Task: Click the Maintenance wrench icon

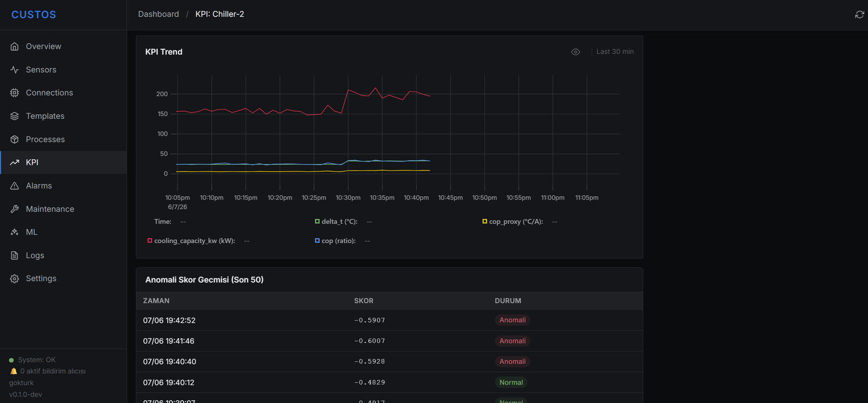Action: pyautogui.click(x=15, y=209)
